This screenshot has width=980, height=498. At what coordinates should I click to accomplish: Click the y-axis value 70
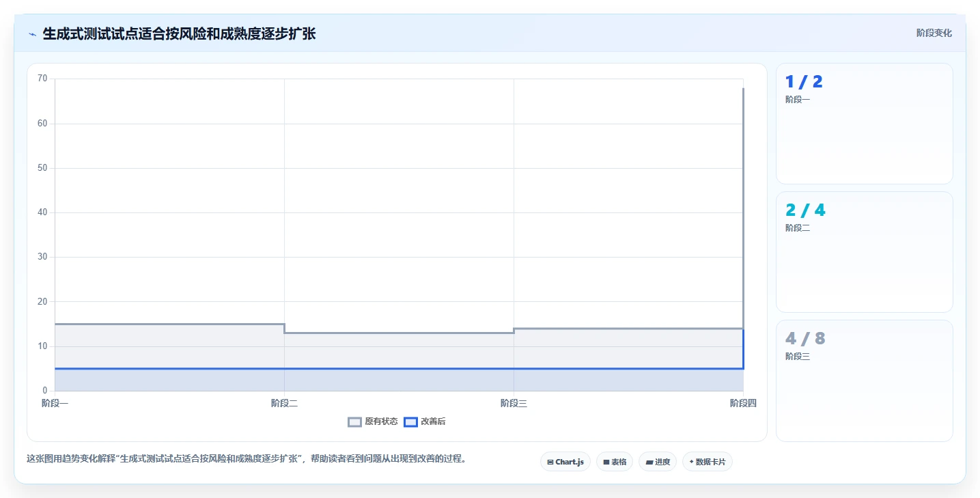tap(42, 79)
